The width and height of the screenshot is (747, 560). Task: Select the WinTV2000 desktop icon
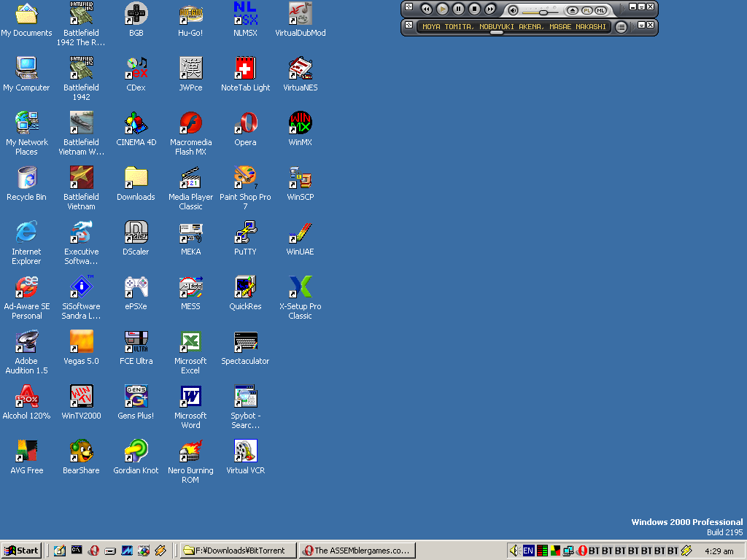81,402
